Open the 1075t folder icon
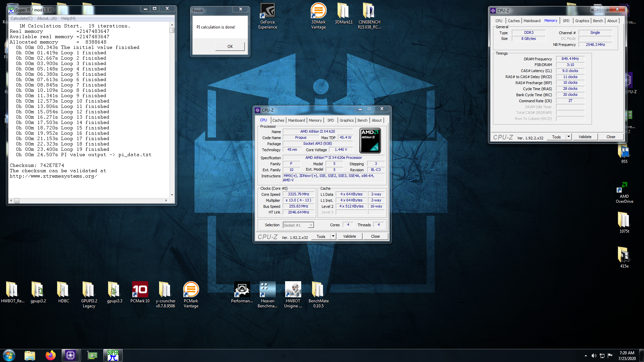The image size is (644, 362). [624, 222]
